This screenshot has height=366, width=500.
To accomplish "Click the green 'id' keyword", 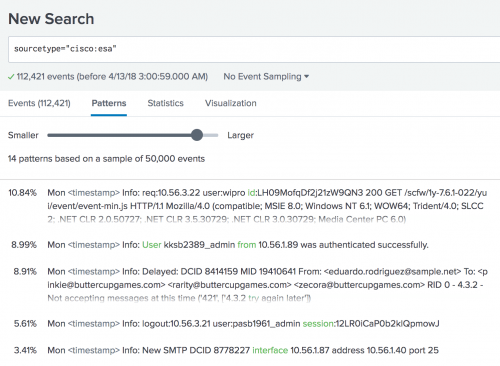I will pos(251,193).
